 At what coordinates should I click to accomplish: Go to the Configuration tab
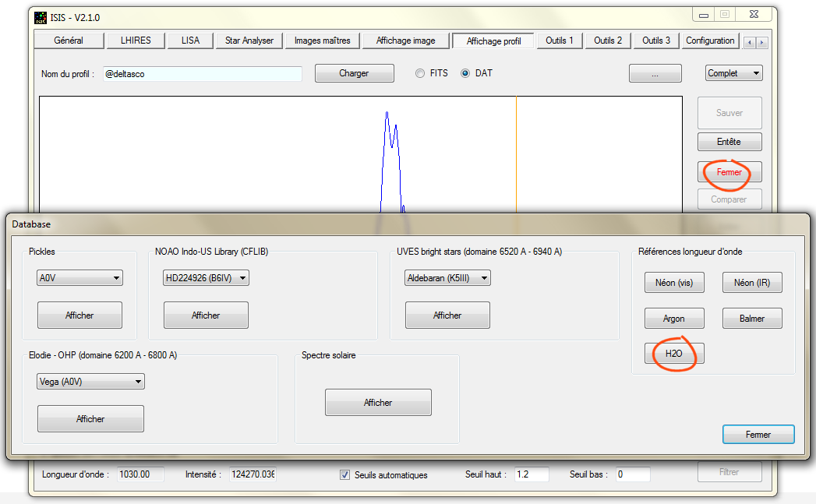tap(710, 41)
